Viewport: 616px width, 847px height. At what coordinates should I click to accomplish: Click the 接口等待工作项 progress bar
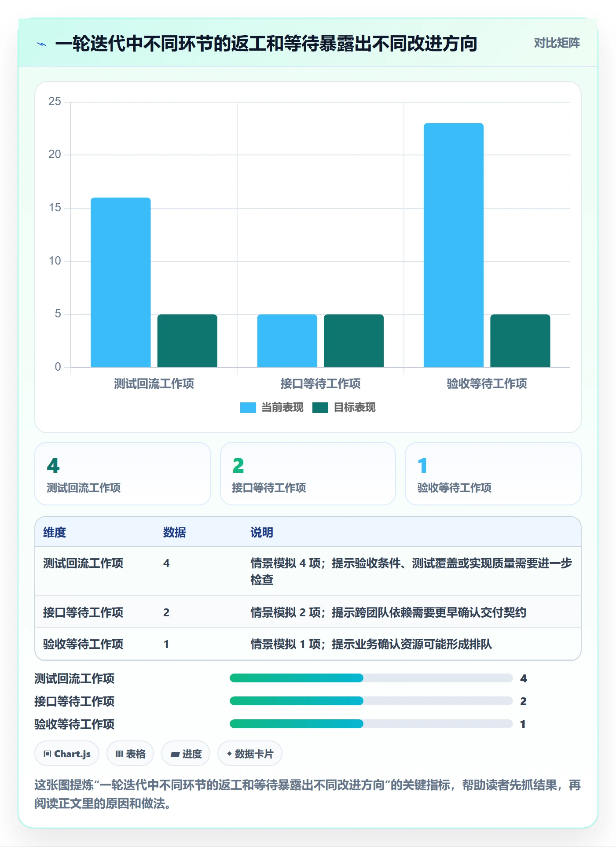point(371,701)
